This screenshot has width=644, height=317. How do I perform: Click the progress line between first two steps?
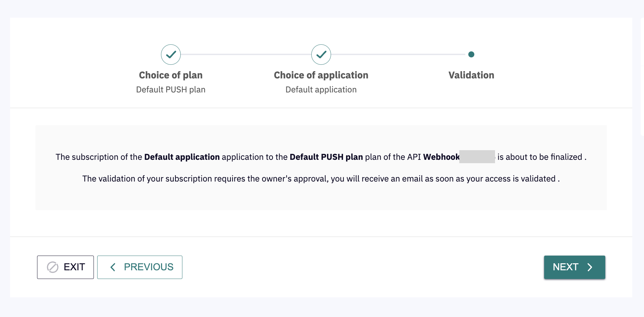coord(246,54)
